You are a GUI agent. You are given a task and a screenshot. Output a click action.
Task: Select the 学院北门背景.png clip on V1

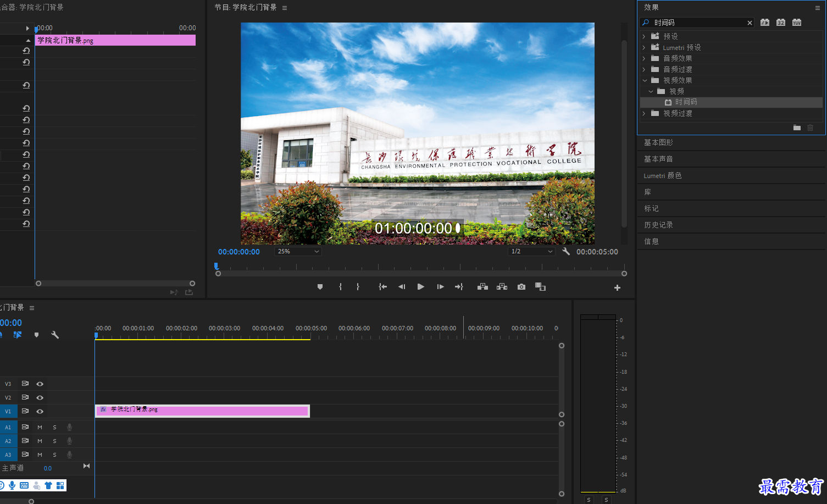(202, 411)
